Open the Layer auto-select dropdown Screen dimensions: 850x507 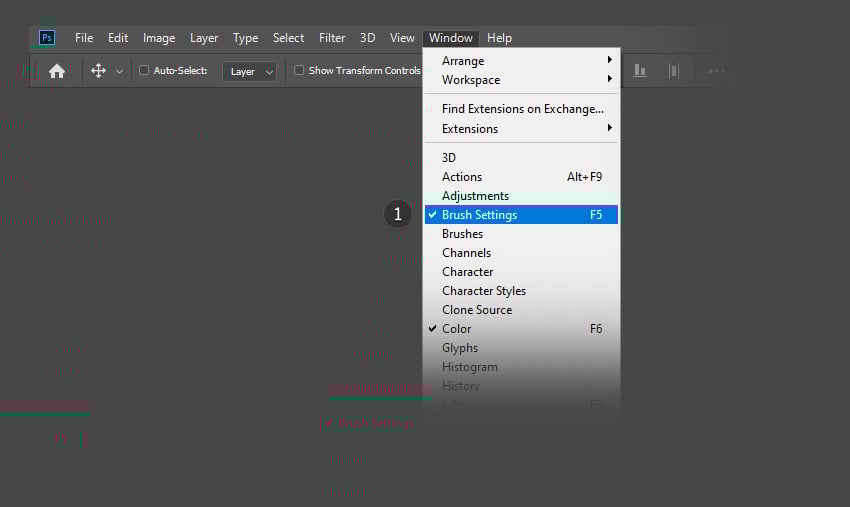(x=249, y=72)
